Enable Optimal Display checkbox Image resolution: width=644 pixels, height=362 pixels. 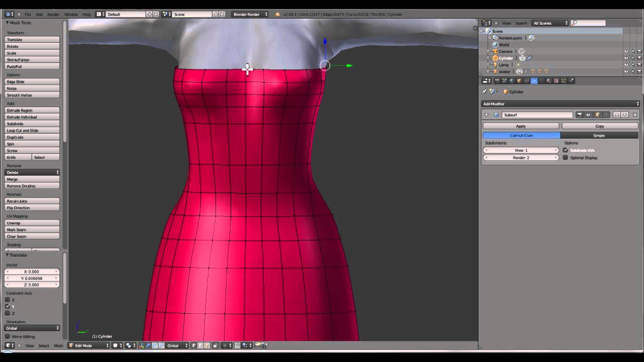pyautogui.click(x=566, y=157)
